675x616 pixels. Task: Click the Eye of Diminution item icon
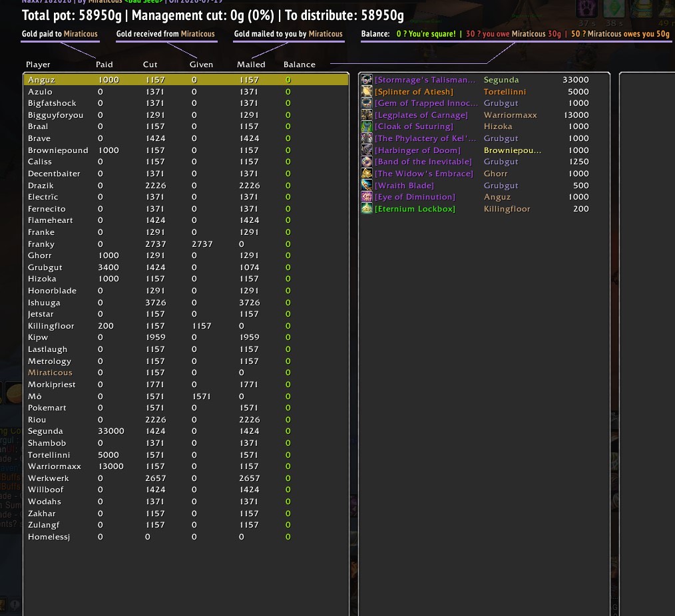pos(366,197)
